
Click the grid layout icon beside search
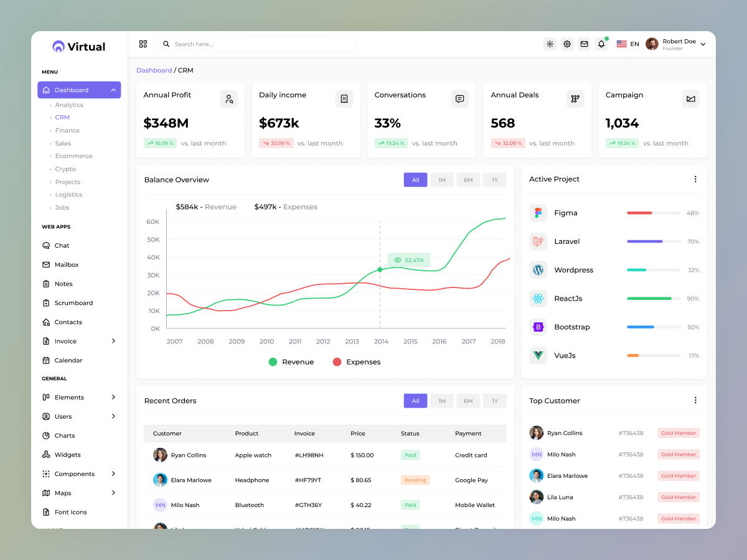pyautogui.click(x=143, y=44)
